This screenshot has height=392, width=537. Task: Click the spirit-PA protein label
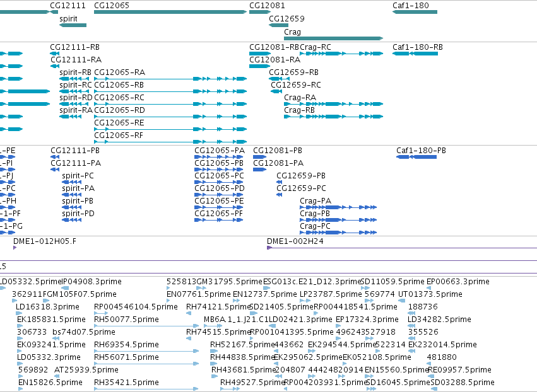coord(78,188)
